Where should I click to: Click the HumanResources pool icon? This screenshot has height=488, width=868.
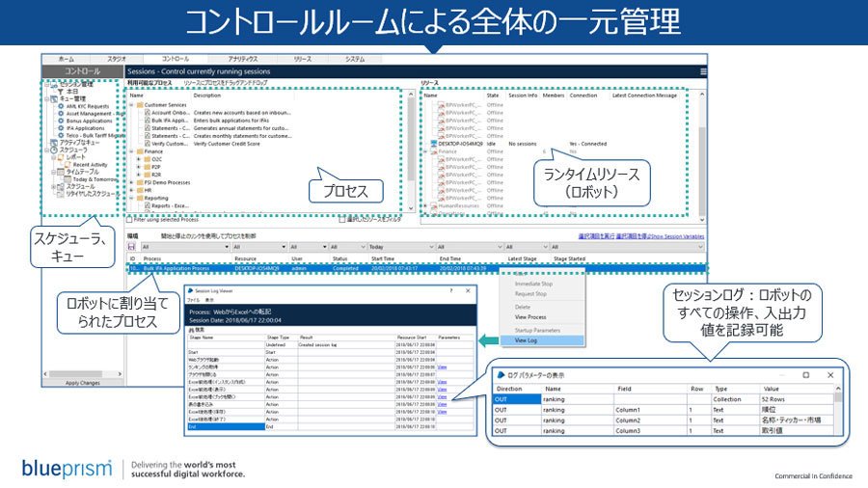tap(434, 205)
